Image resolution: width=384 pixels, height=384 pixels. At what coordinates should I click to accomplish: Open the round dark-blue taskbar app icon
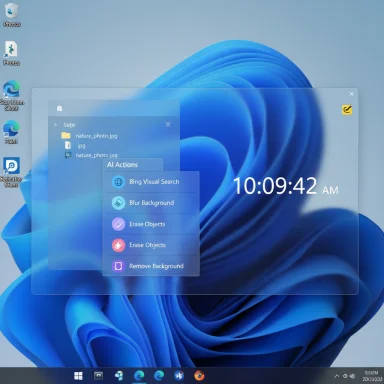tap(179, 376)
